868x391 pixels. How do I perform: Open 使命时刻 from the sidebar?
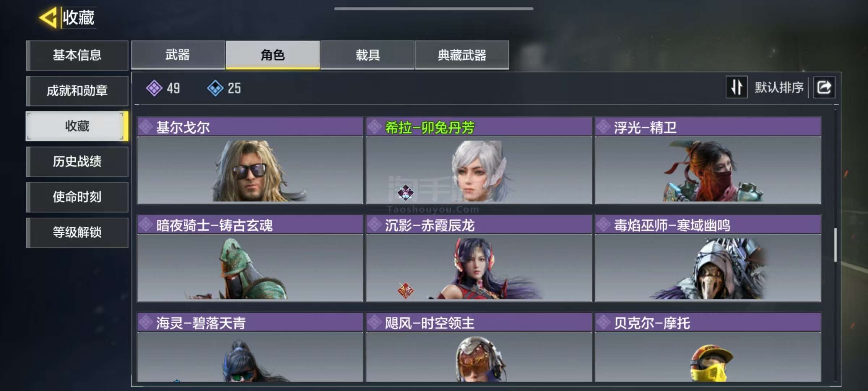pyautogui.click(x=77, y=197)
